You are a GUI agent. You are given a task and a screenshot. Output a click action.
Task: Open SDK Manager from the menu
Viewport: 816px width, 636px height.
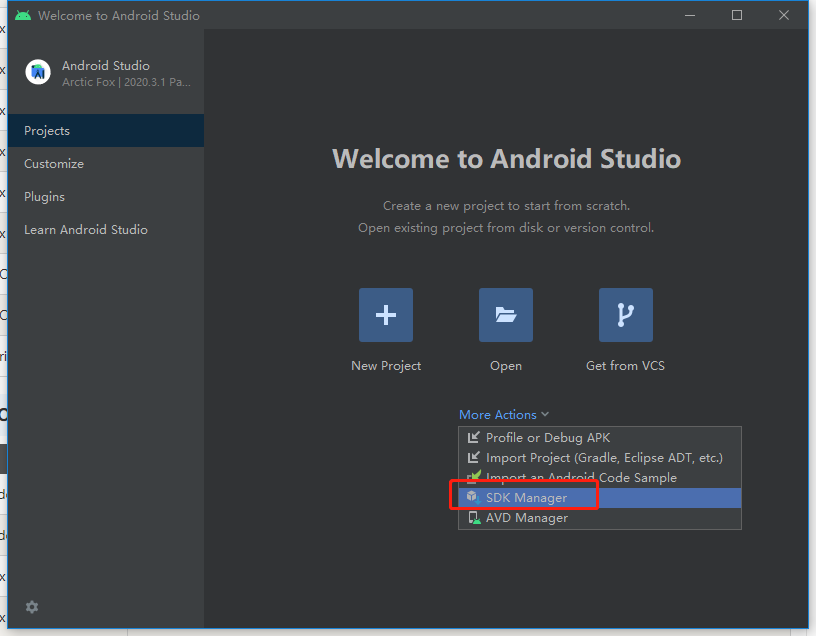click(600, 498)
